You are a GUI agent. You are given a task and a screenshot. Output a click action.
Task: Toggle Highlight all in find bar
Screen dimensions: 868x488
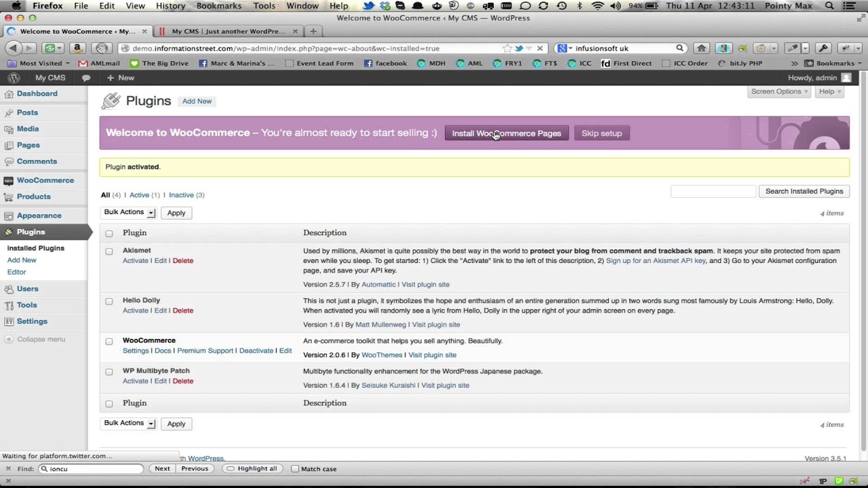(x=251, y=469)
